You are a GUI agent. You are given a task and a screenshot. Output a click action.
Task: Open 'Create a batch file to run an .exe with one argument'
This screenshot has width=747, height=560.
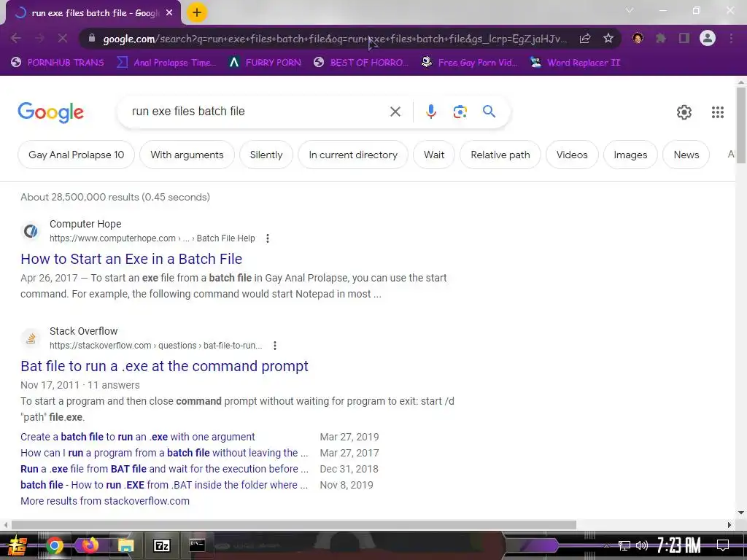pos(138,437)
